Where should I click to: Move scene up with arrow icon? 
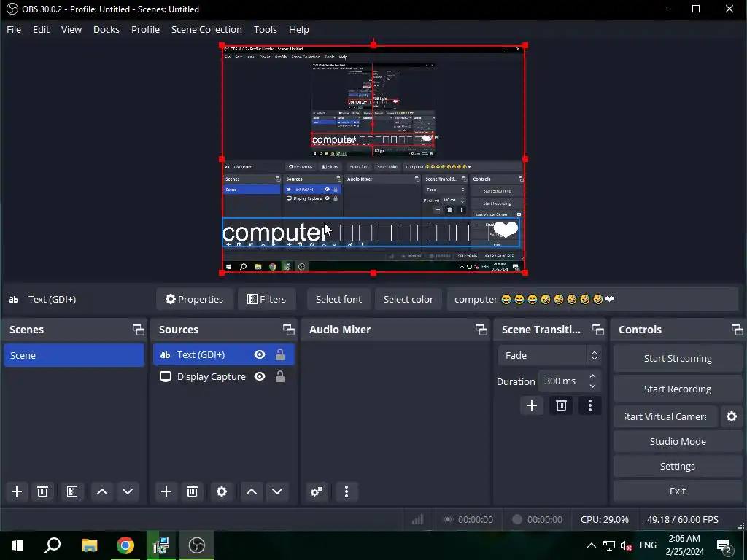click(102, 491)
